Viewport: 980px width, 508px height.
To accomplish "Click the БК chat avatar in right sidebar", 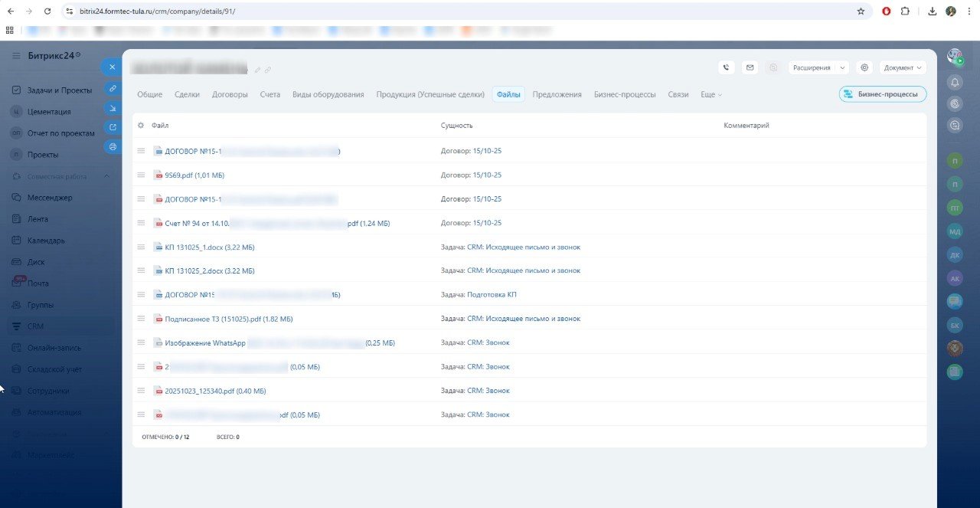I will coord(955,325).
